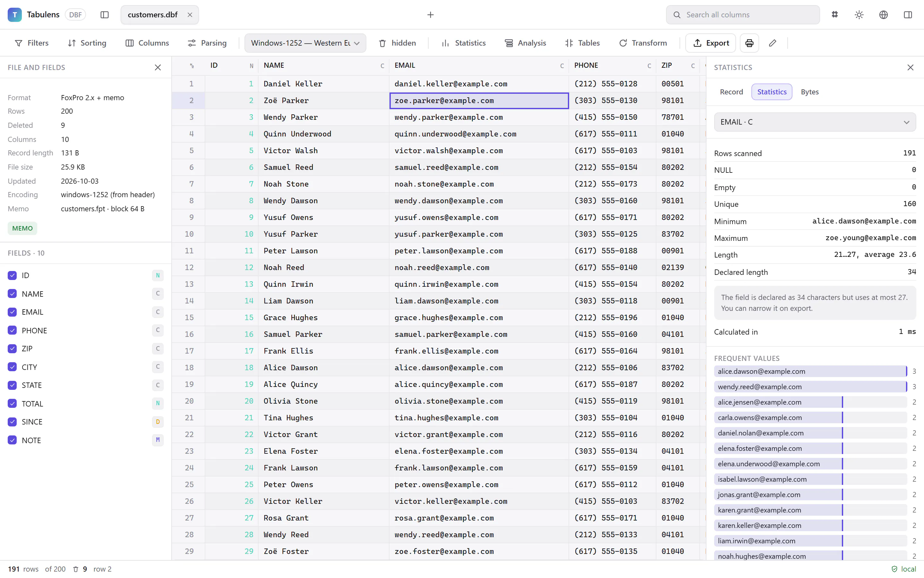Click the local shield status indicator

click(x=904, y=569)
